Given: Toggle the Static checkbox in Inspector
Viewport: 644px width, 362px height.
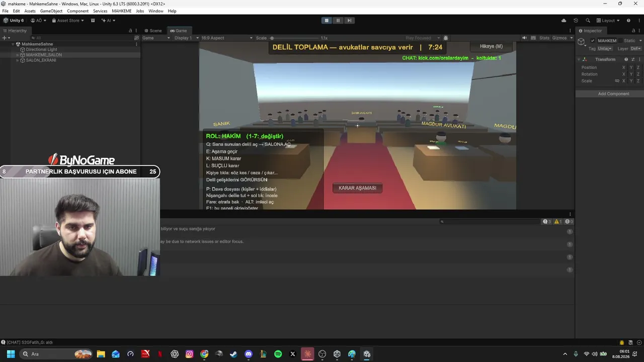Looking at the screenshot, I should (620, 41).
